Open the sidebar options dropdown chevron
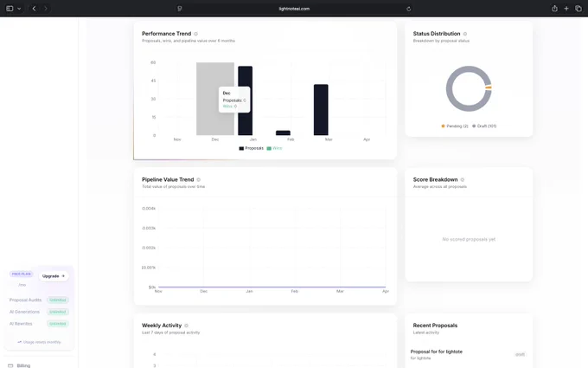Viewport: 588px width, 368px height. tap(19, 9)
